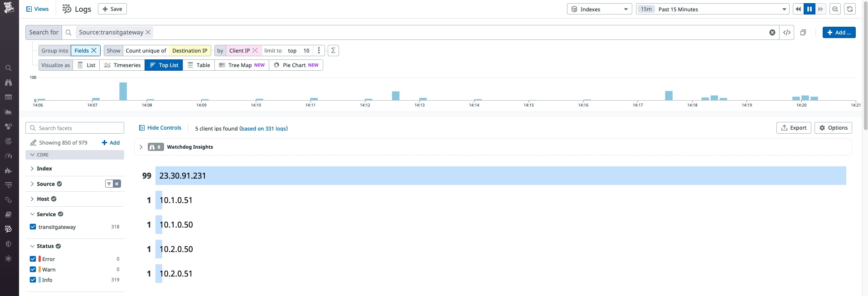The width and height of the screenshot is (868, 296).
Task: Open the three-dot more options menu
Action: (x=319, y=50)
